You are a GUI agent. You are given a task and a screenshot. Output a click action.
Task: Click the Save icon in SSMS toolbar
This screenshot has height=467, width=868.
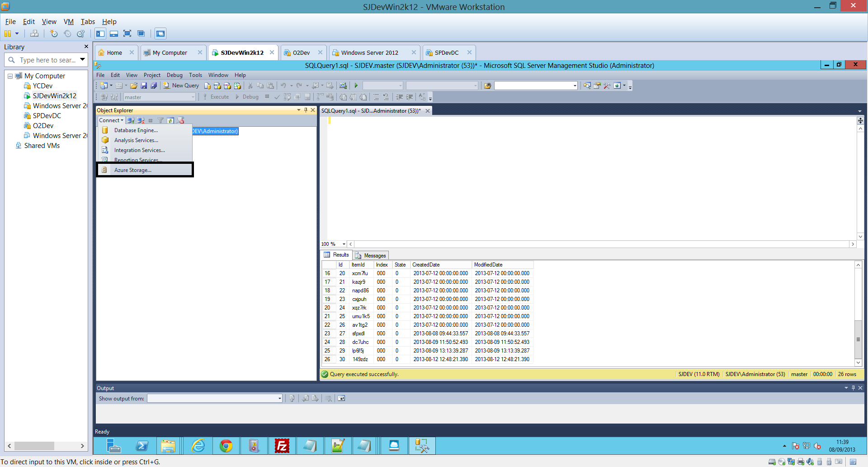point(144,86)
